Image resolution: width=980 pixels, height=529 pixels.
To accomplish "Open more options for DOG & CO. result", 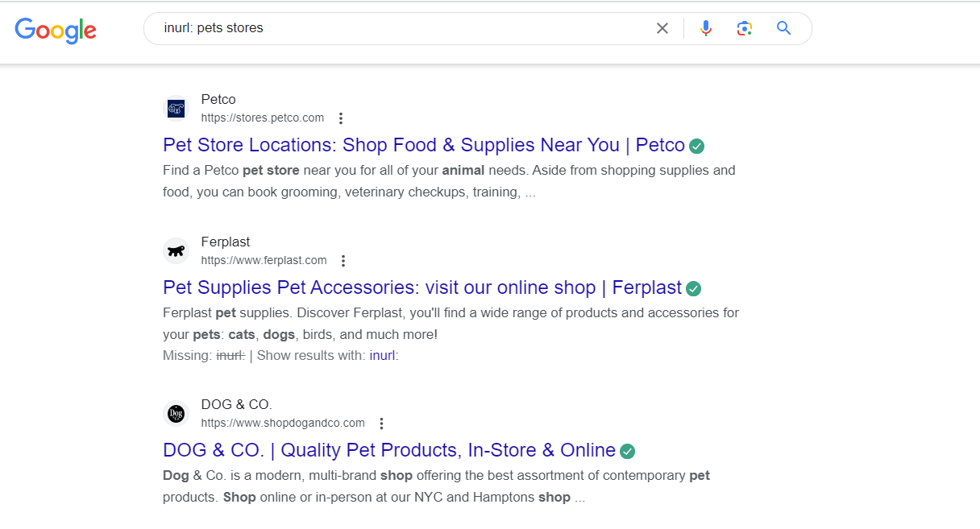I will click(x=382, y=424).
